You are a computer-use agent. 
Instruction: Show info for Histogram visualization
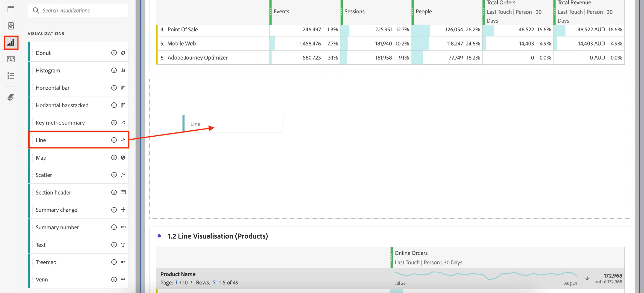[x=114, y=70]
